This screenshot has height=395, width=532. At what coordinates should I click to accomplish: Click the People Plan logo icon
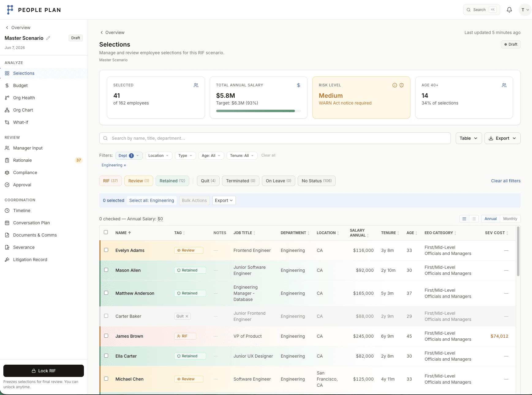pyautogui.click(x=10, y=9)
